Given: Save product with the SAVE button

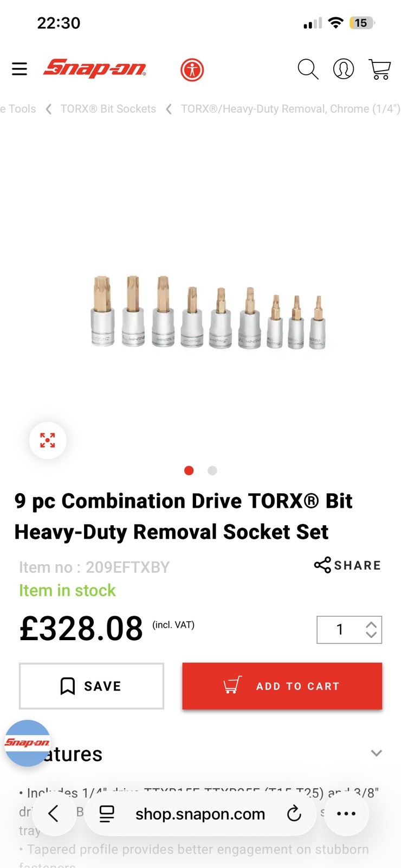Looking at the screenshot, I should point(92,686).
